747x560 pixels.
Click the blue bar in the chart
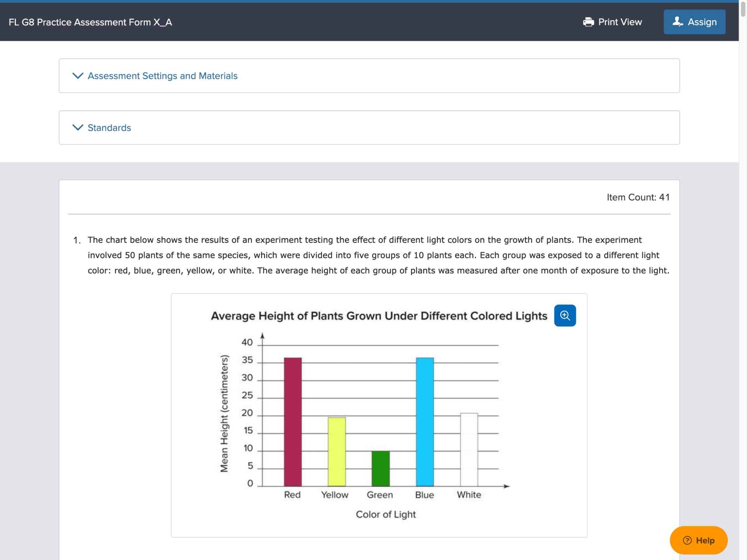pyautogui.click(x=424, y=422)
